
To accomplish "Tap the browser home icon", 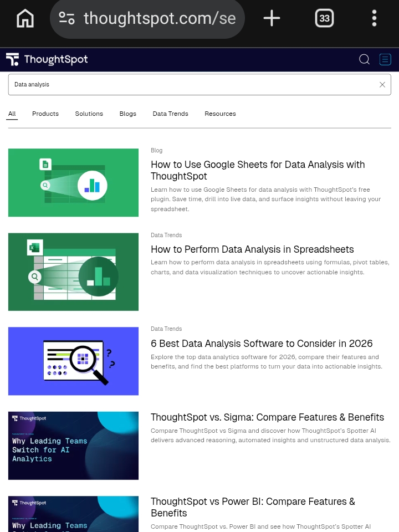I will coord(25,18).
